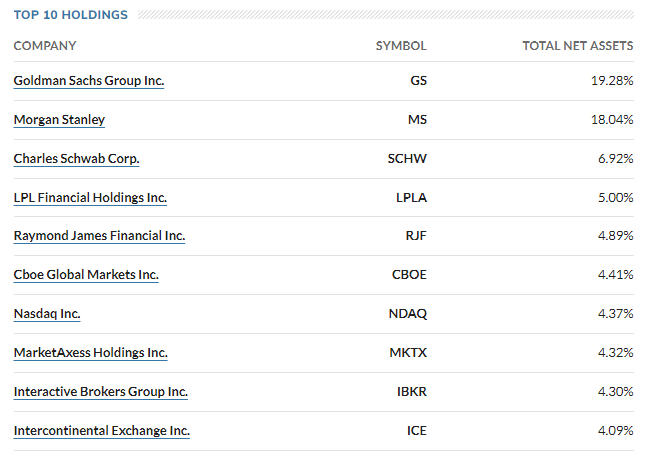
Task: Click the 5.00% net assets value
Action: 615,198
